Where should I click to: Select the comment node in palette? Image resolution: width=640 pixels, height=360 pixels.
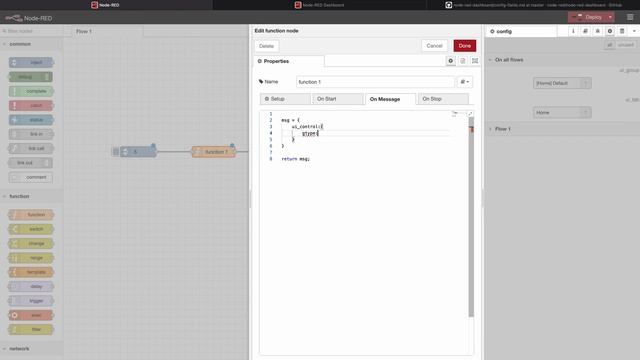point(31,177)
